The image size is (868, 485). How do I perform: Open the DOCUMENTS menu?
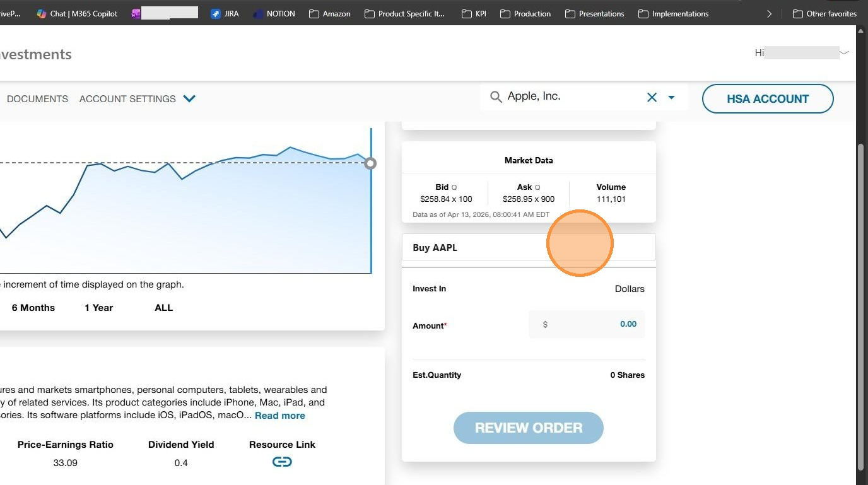[37, 99]
